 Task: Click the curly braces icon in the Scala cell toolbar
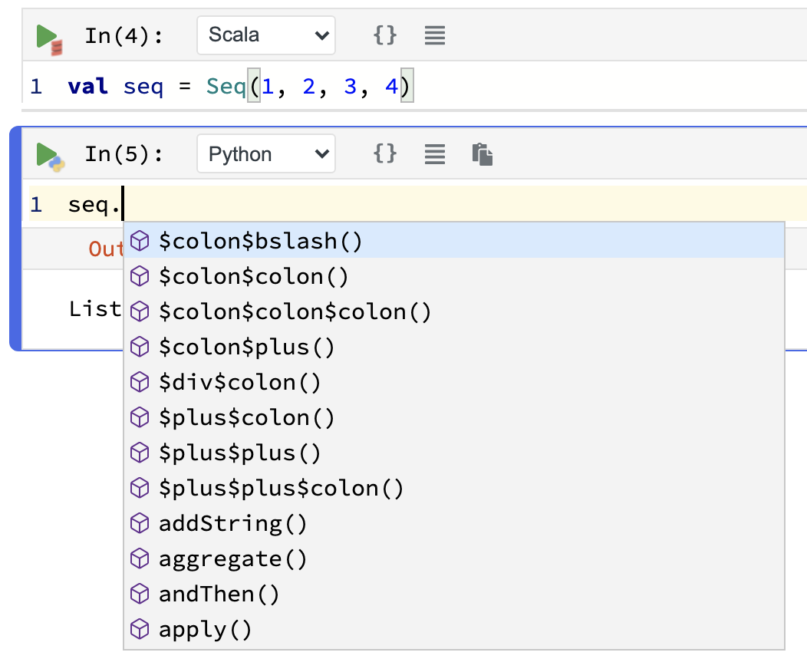(x=384, y=35)
